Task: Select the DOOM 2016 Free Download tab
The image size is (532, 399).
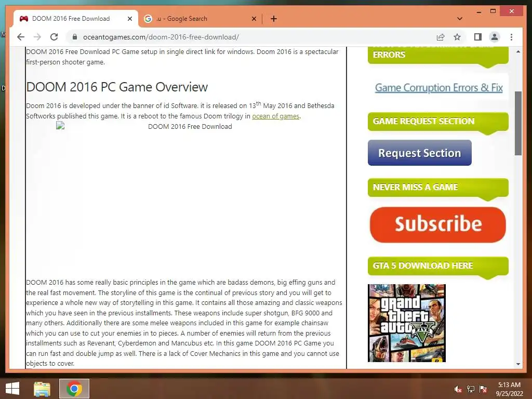Action: [76, 19]
